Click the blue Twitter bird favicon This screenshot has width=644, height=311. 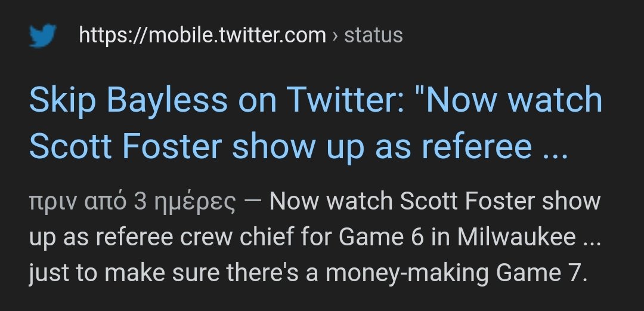(x=43, y=35)
